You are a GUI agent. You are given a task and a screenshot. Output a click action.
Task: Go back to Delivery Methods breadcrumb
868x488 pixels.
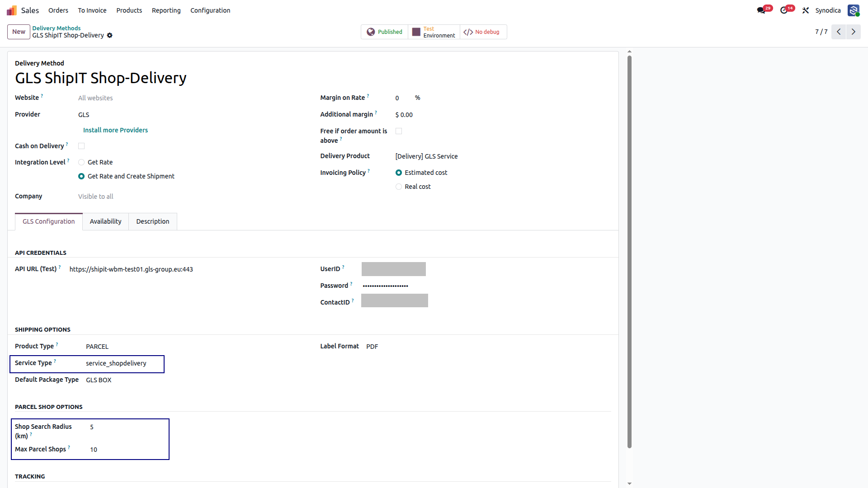(57, 28)
